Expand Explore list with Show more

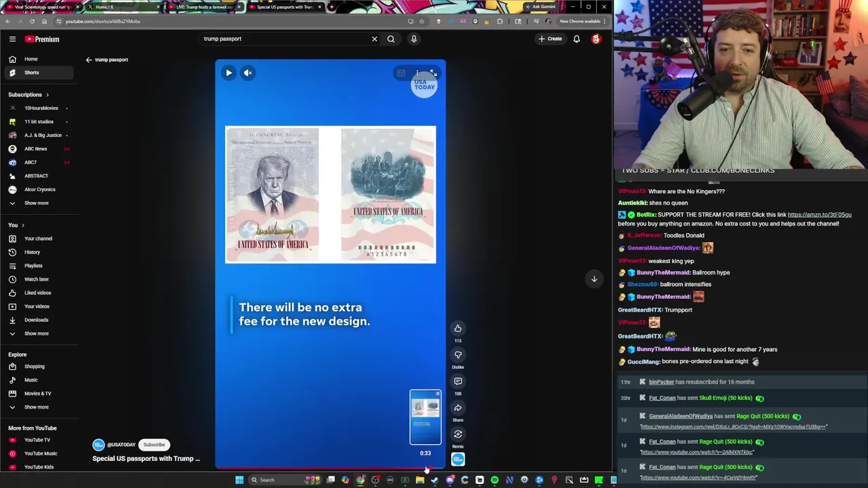39,407
